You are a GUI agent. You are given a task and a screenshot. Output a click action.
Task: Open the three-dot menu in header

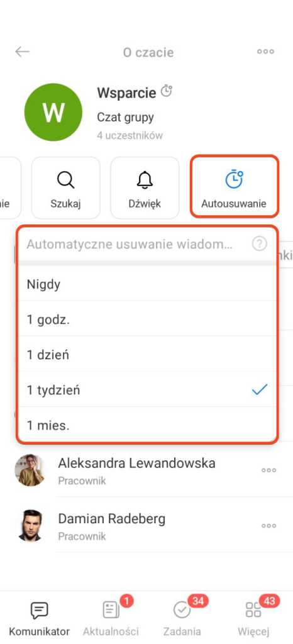[x=265, y=52]
